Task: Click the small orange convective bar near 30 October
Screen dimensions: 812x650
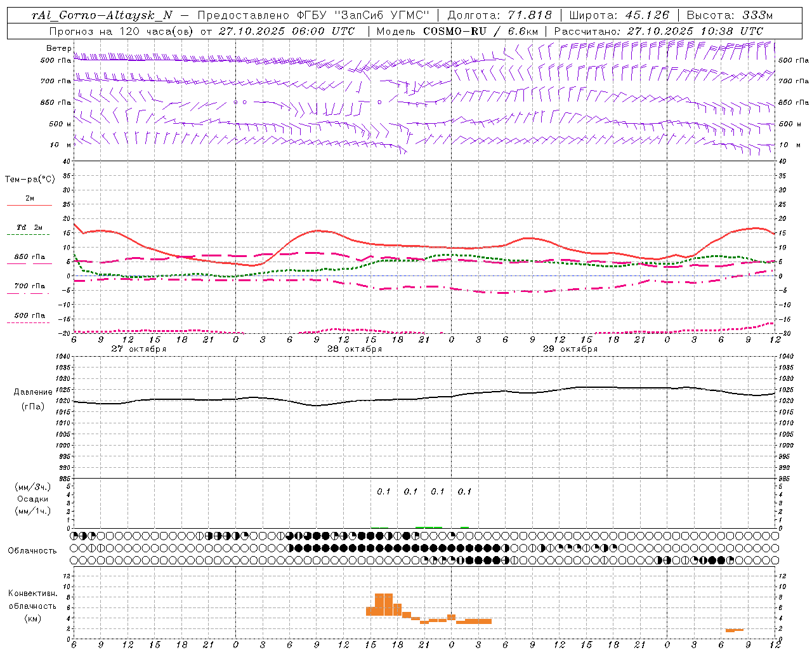Action: tap(735, 630)
